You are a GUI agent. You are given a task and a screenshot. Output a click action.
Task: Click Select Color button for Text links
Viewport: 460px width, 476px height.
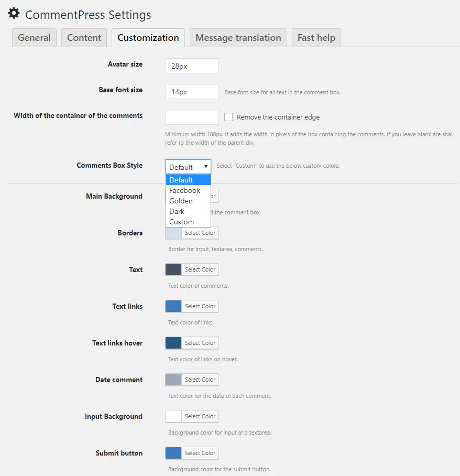200,306
